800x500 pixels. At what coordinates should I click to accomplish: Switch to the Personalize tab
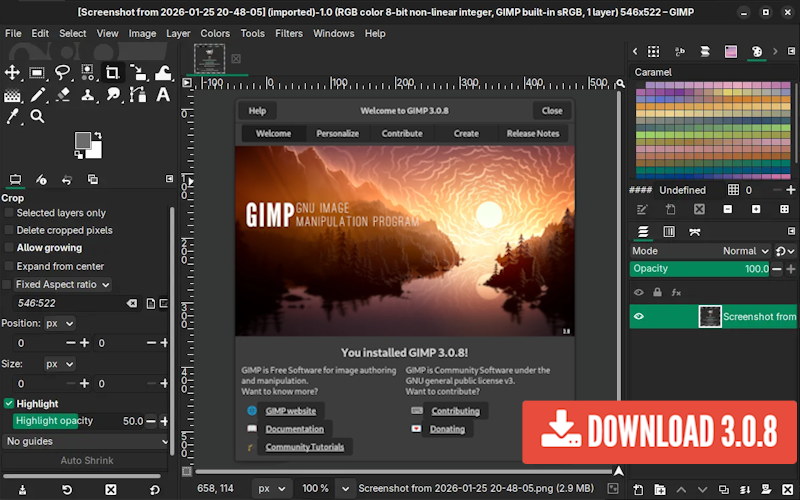(337, 133)
